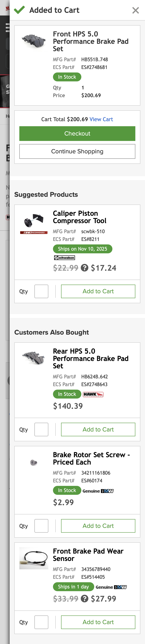The image size is (145, 644).
Task: Click the Schwaben brand logo
Action: click(x=64, y=258)
